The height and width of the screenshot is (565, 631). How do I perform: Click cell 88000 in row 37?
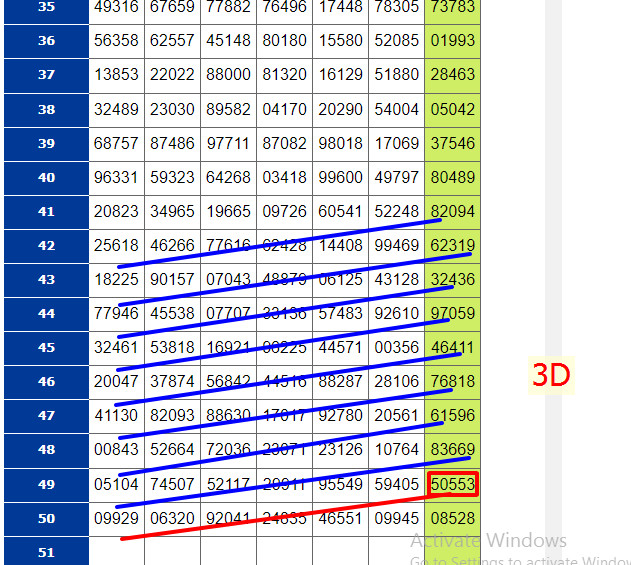[x=228, y=75]
